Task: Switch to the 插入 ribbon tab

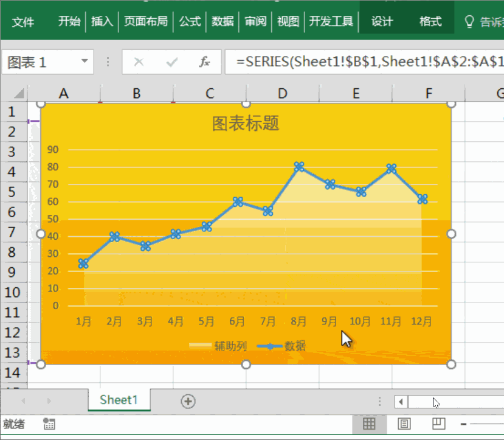Action: 102,21
